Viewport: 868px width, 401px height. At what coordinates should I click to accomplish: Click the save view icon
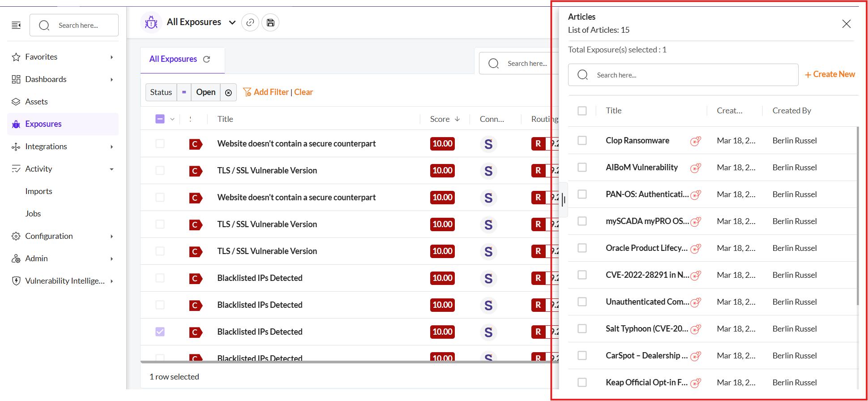click(x=270, y=22)
